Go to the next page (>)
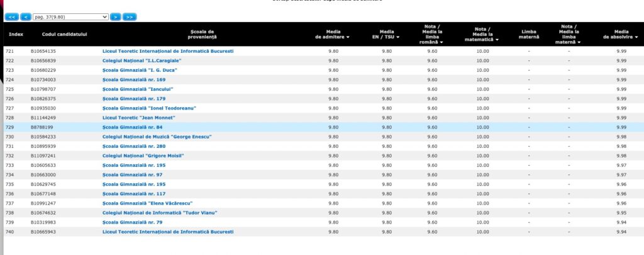 116,16
